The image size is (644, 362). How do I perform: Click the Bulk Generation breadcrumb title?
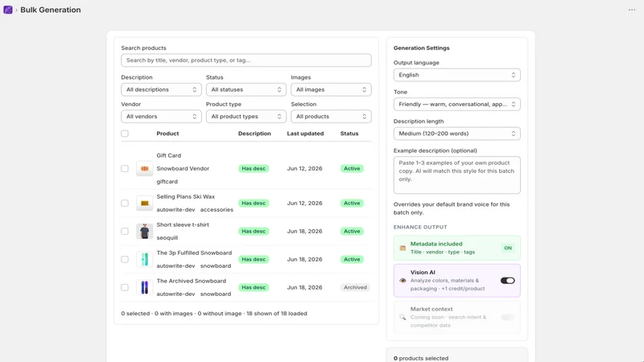[x=51, y=10]
